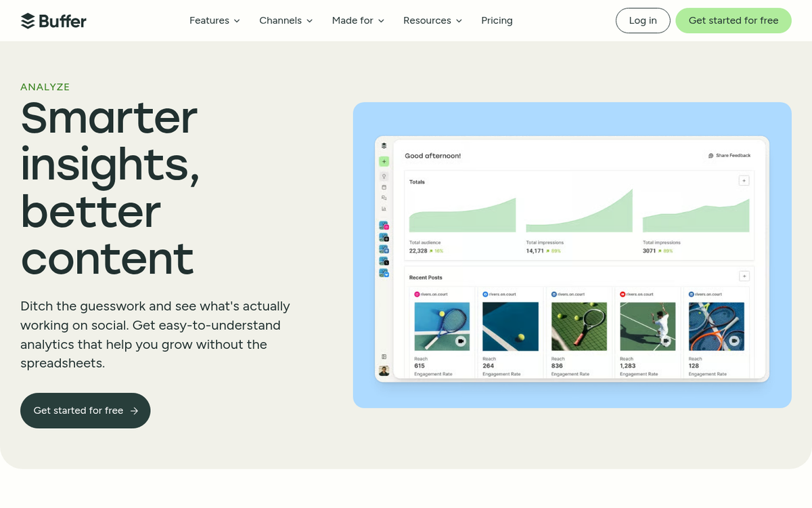
Task: Open the Buffer create composer with the plus icon
Action: pyautogui.click(x=384, y=161)
